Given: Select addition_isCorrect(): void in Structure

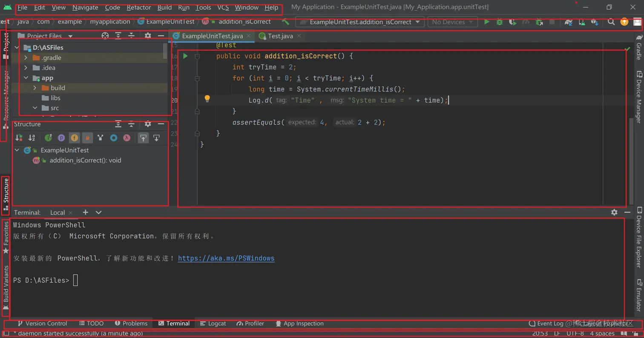Looking at the screenshot, I should 86,160.
